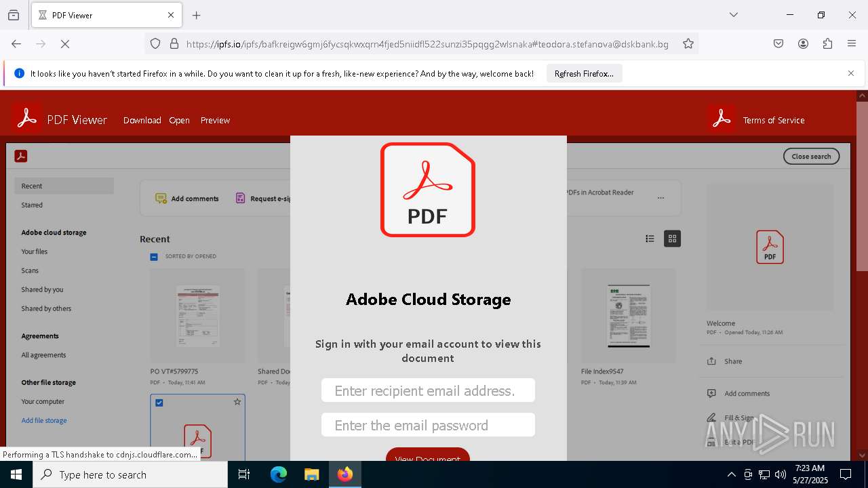Viewport: 868px width, 488px height.
Task: Click recipient email address field
Action: (x=428, y=390)
